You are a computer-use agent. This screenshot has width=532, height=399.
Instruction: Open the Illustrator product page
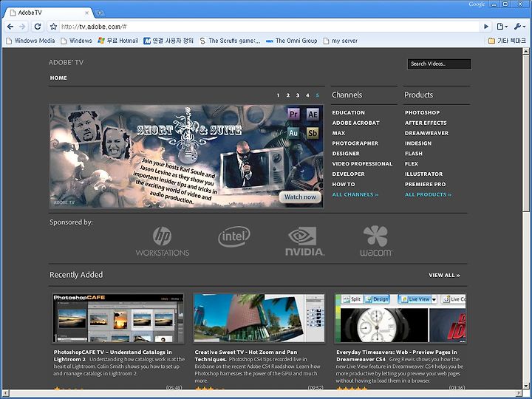[424, 174]
